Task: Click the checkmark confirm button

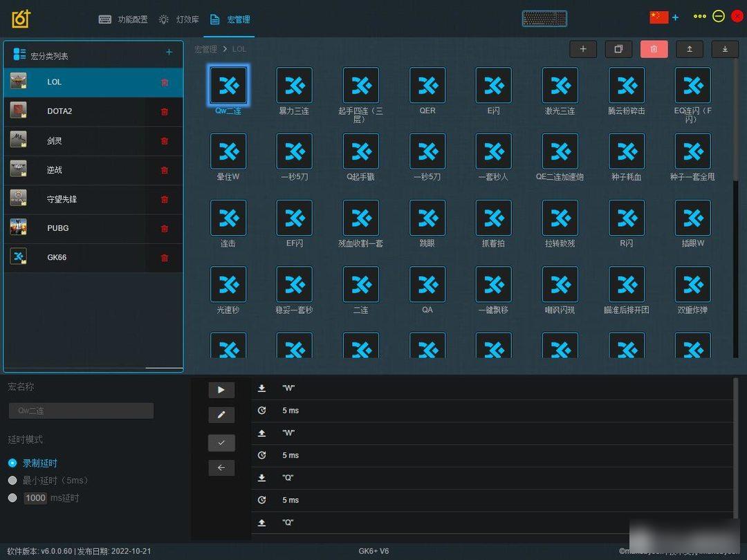Action: pyautogui.click(x=221, y=442)
